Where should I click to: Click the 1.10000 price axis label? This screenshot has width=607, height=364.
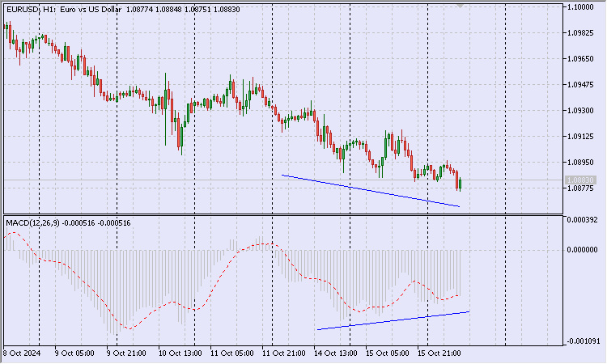[580, 7]
